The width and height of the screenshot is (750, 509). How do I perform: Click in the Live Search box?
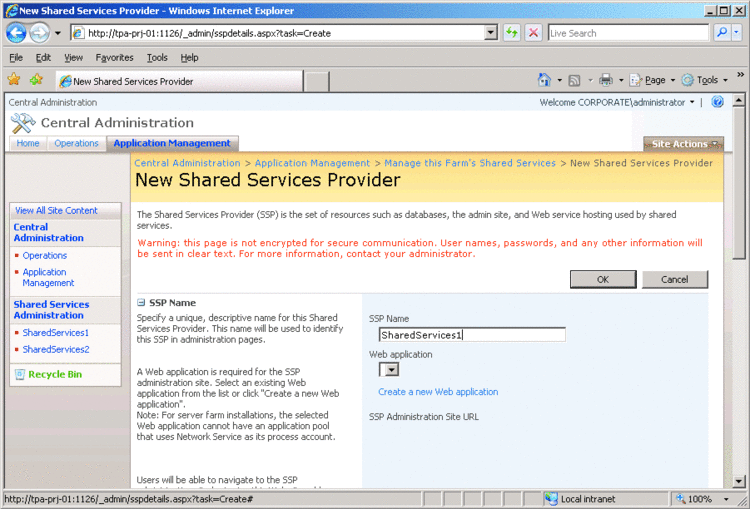628,33
